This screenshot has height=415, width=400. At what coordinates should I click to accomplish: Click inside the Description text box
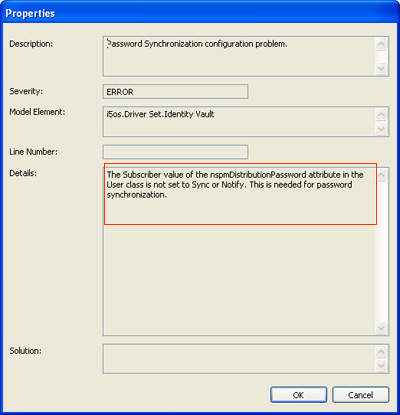[x=239, y=56]
